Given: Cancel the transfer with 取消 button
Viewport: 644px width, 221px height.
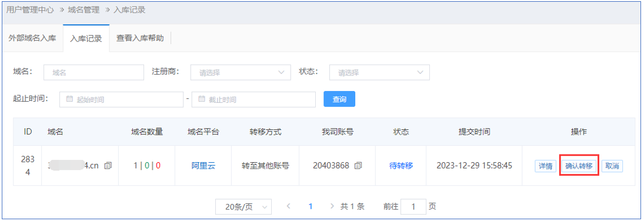Looking at the screenshot, I should pos(612,166).
